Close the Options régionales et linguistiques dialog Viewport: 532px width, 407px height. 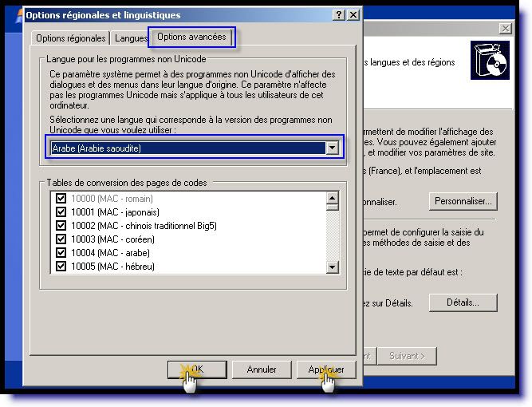click(353, 15)
